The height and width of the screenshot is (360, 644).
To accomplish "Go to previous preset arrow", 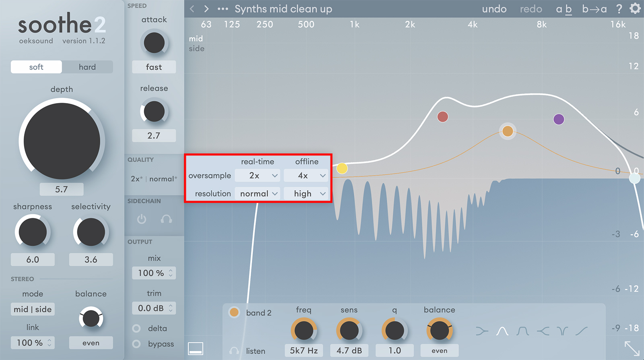I will pyautogui.click(x=192, y=9).
